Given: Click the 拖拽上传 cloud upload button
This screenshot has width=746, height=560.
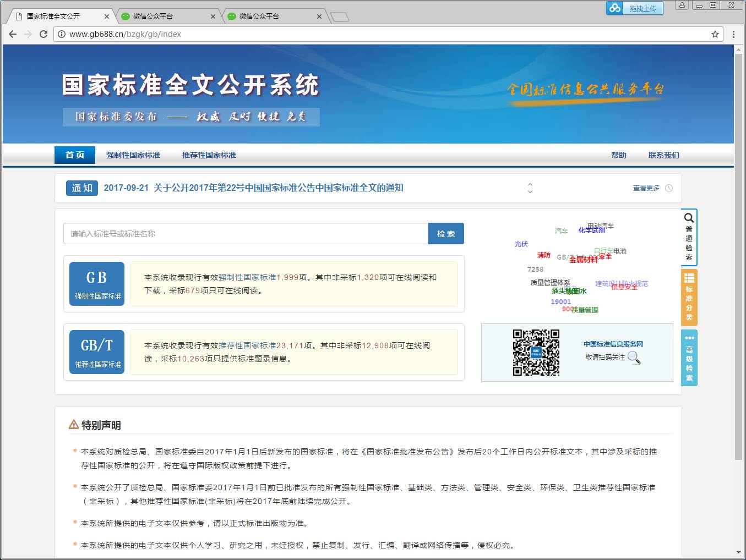Looking at the screenshot, I should [x=634, y=8].
